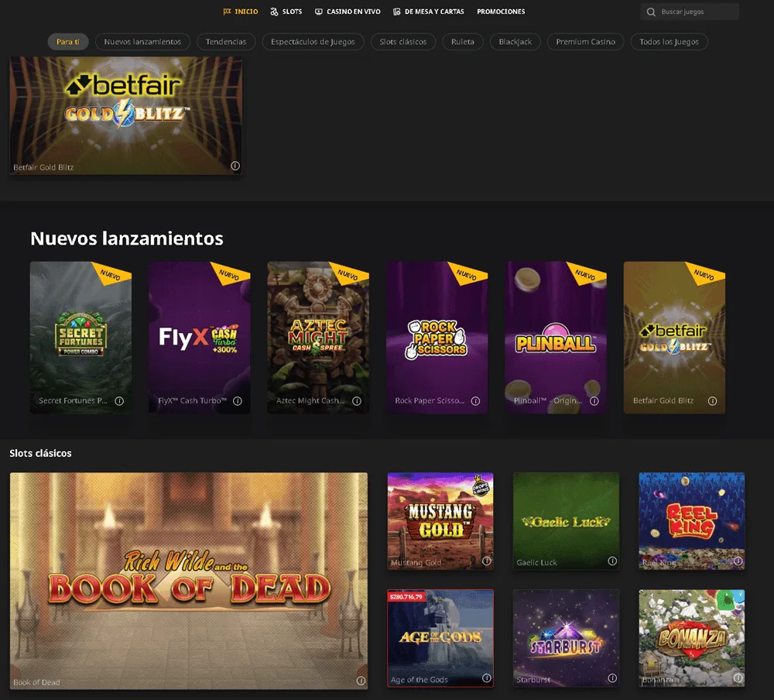This screenshot has height=700, width=774.
Task: Show info for Rock Paper Scissors
Action: 475,401
